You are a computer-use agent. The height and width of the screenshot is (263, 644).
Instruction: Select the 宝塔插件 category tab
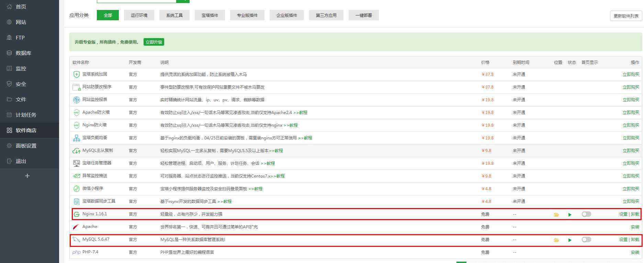(210, 15)
